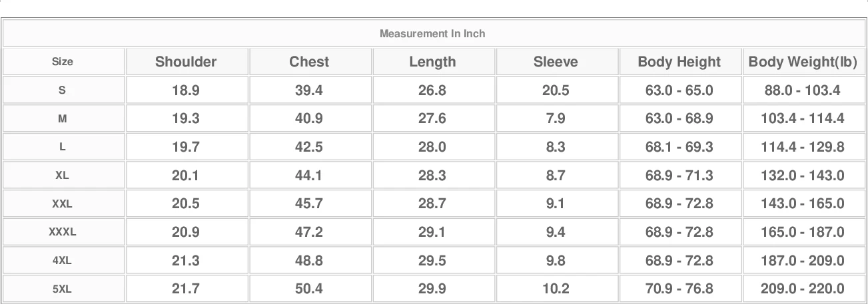Click the 5XL size label

pyautogui.click(x=63, y=289)
